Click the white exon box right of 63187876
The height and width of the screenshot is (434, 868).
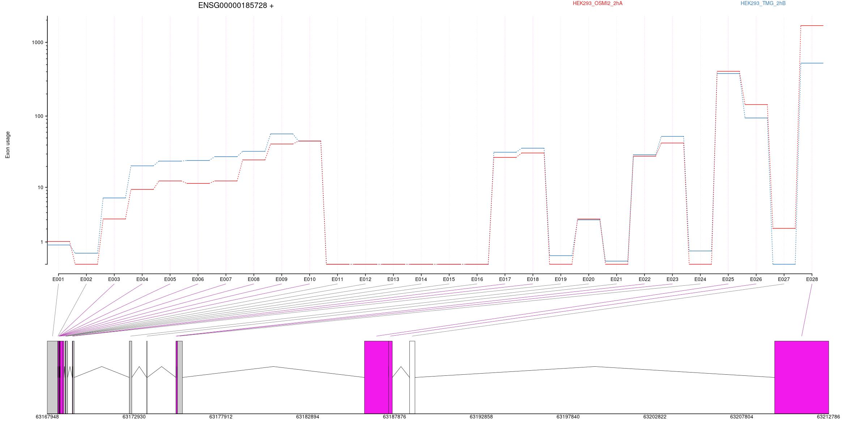coord(412,377)
